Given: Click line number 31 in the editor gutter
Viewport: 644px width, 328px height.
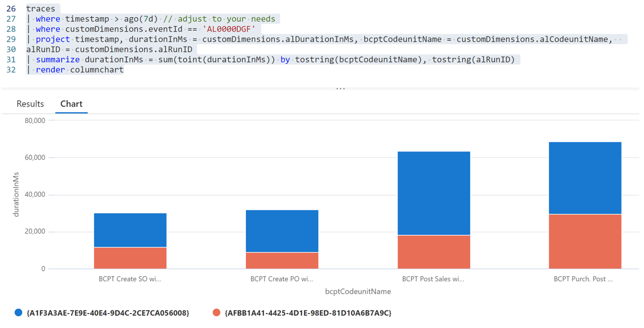Looking at the screenshot, I should click(x=11, y=59).
